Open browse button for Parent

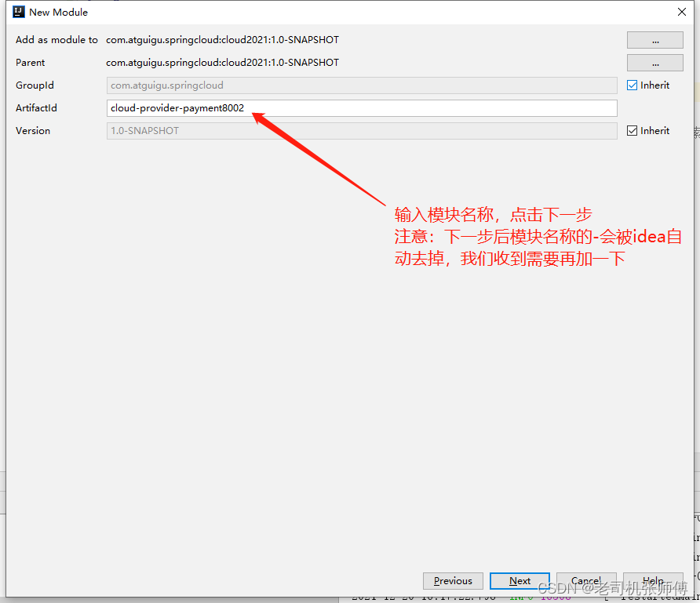[x=655, y=63]
